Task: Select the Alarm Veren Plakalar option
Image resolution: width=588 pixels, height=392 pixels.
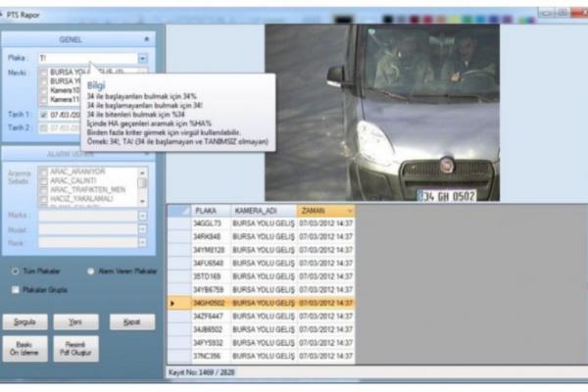Action: [90, 270]
